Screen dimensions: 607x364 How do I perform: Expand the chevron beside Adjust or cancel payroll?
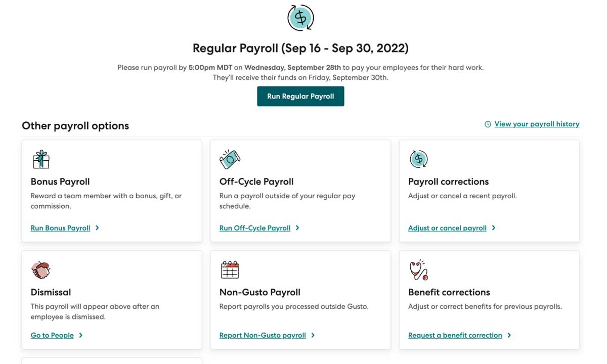click(x=494, y=228)
